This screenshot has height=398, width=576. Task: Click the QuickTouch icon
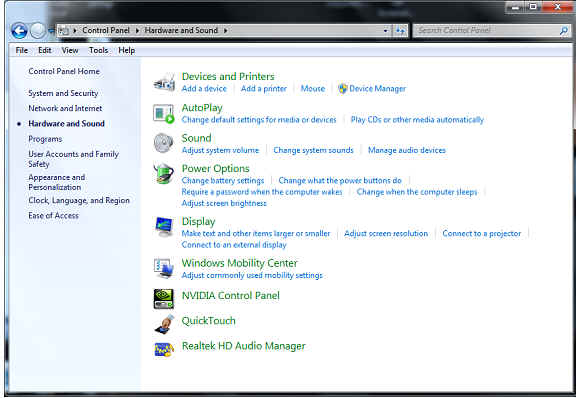pos(164,324)
